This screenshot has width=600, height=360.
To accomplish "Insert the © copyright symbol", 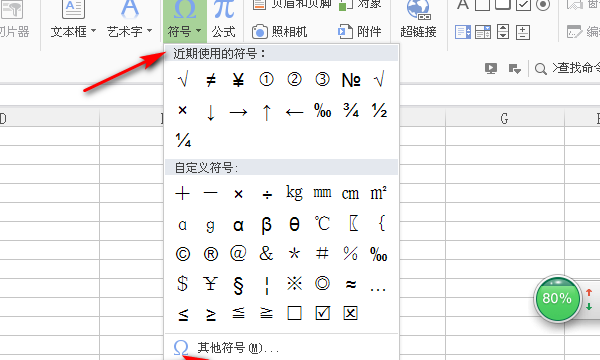I will [x=183, y=254].
